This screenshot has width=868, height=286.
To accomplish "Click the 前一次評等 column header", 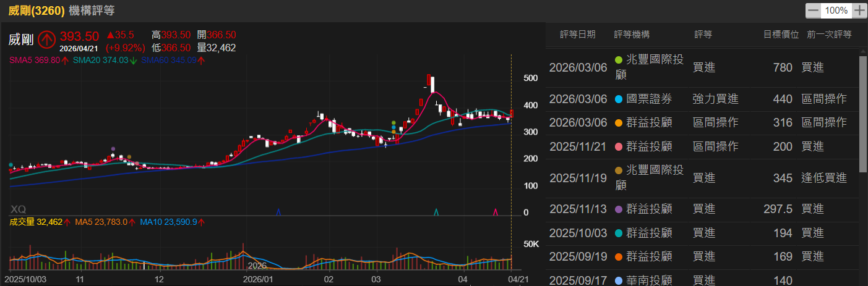I will coord(829,35).
